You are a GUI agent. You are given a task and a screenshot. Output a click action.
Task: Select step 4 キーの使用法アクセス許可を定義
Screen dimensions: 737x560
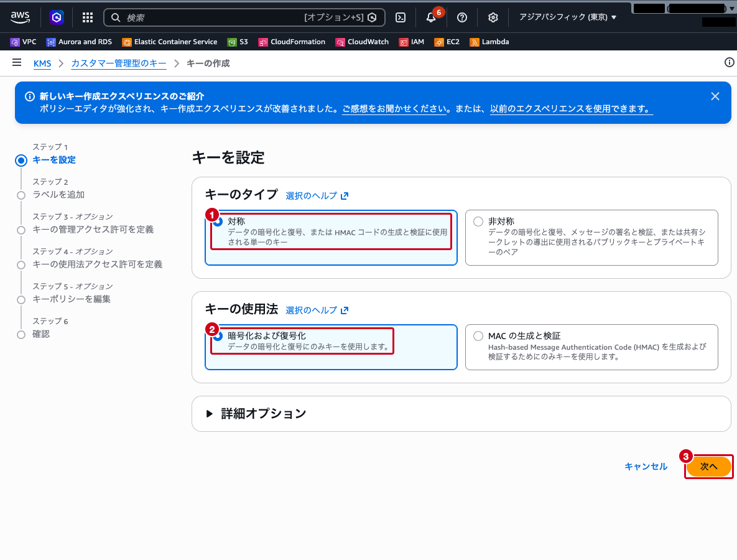click(x=97, y=264)
